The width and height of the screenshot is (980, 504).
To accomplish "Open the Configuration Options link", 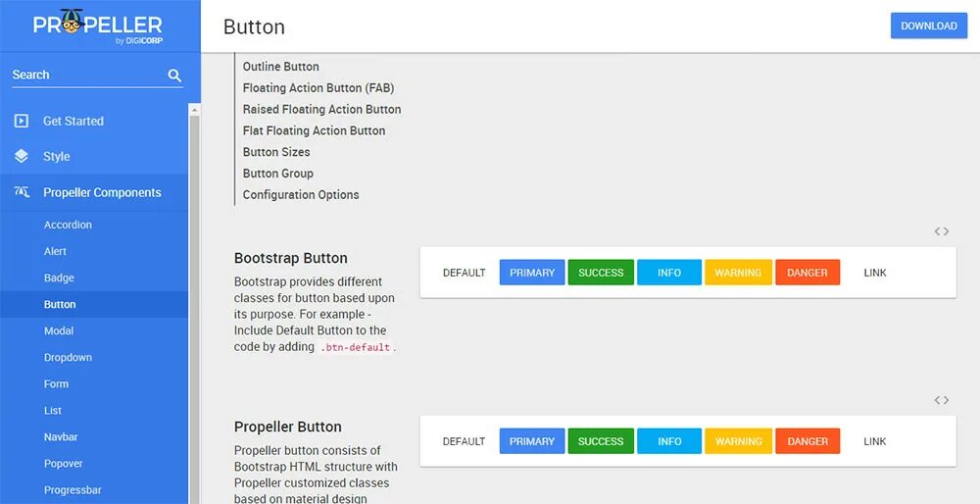I will 301,195.
